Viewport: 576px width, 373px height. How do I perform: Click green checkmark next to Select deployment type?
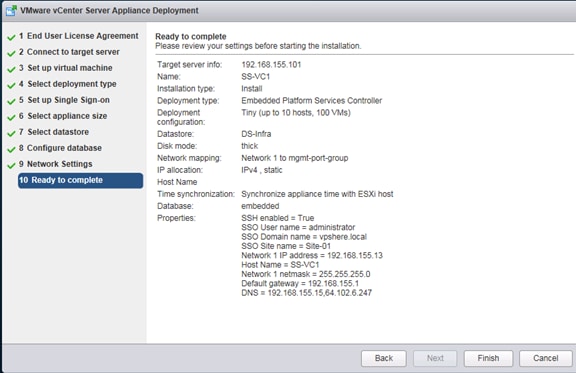click(11, 85)
